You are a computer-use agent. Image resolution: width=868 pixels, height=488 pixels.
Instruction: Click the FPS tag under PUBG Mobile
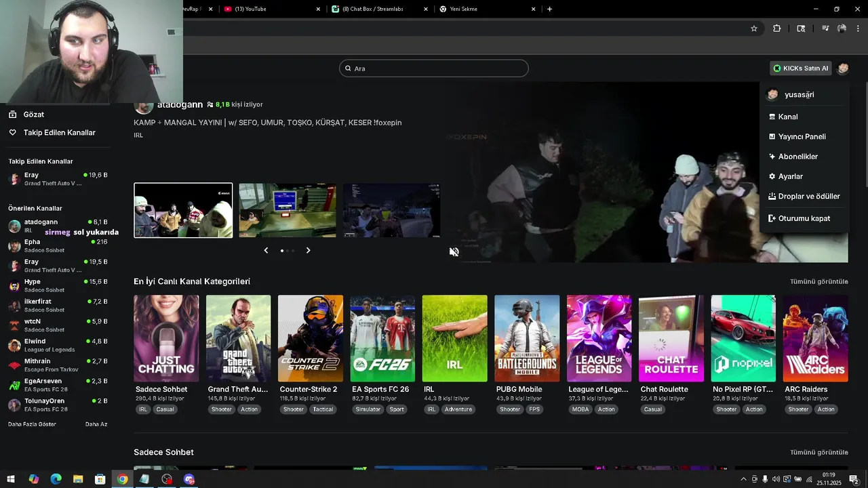click(x=534, y=409)
